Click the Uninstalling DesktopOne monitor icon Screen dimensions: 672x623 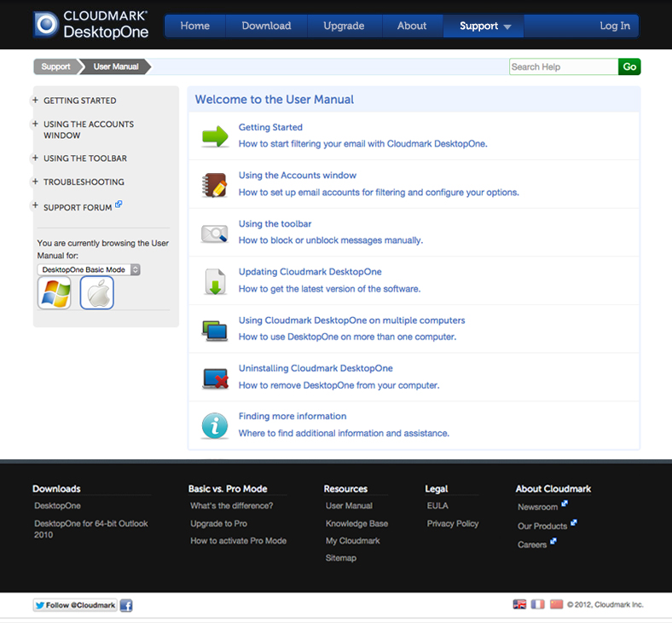[x=214, y=378]
